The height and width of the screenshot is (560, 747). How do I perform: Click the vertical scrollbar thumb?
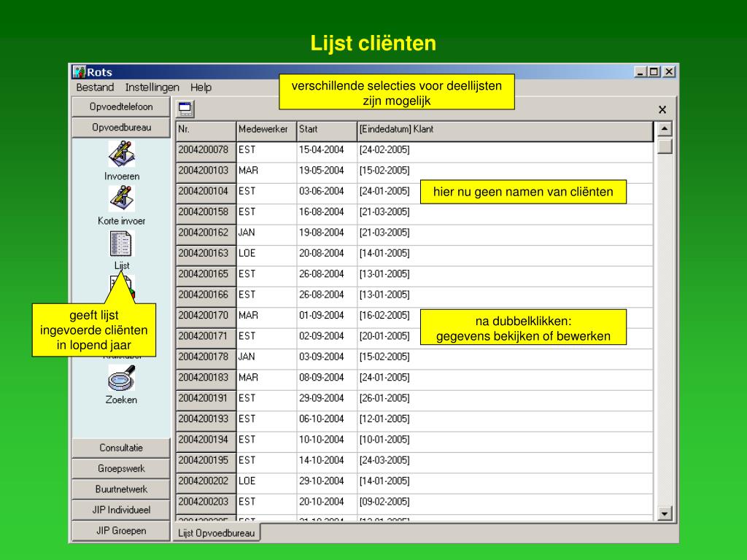point(664,146)
